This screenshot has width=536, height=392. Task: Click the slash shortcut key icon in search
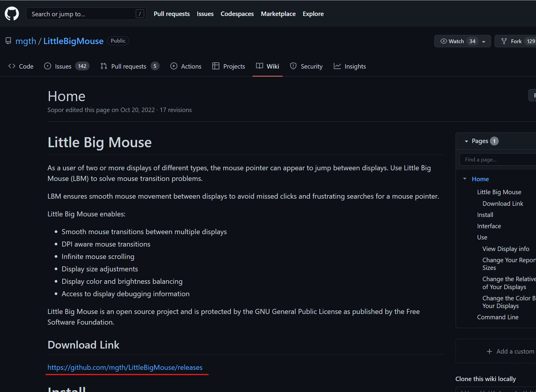pos(140,14)
